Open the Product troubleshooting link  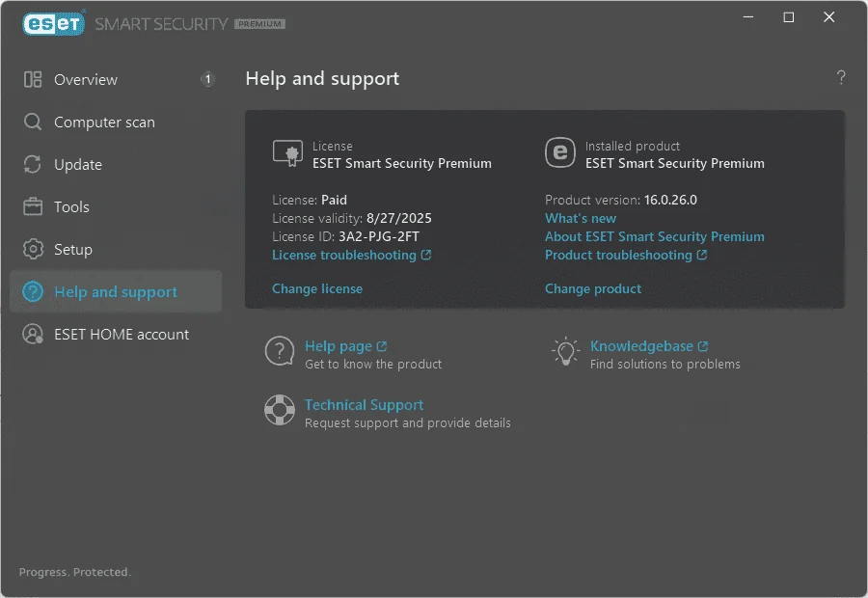[x=618, y=255]
